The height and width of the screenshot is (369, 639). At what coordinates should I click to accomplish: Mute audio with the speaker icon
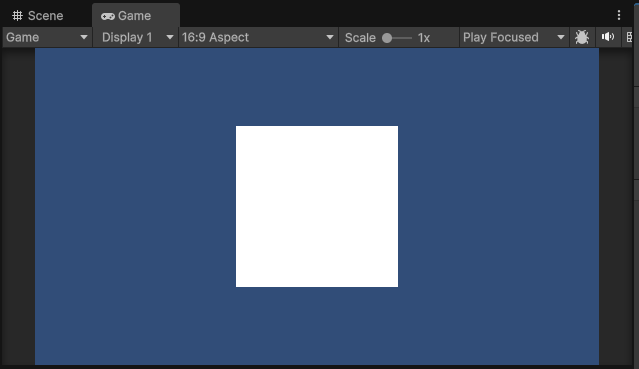608,38
